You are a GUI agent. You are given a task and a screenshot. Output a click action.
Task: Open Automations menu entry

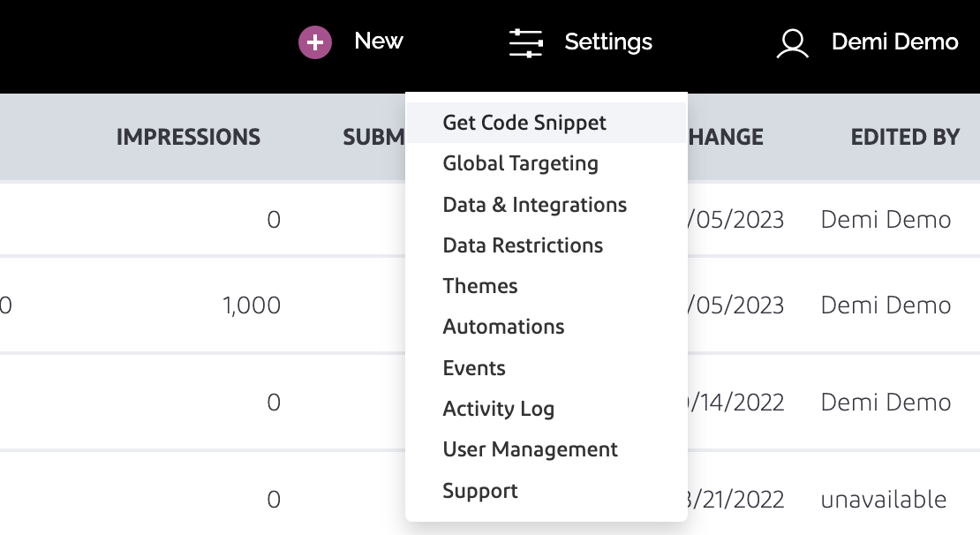coord(503,327)
